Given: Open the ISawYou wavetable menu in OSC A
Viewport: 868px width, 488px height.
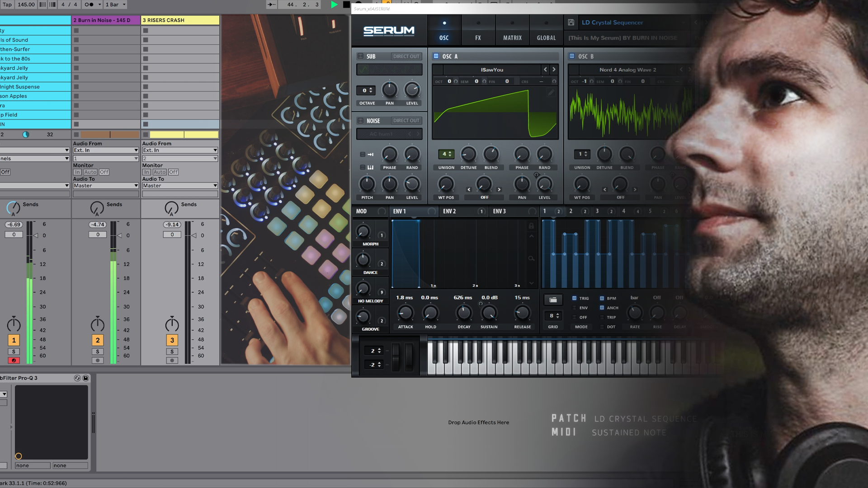Looking at the screenshot, I should [x=492, y=70].
